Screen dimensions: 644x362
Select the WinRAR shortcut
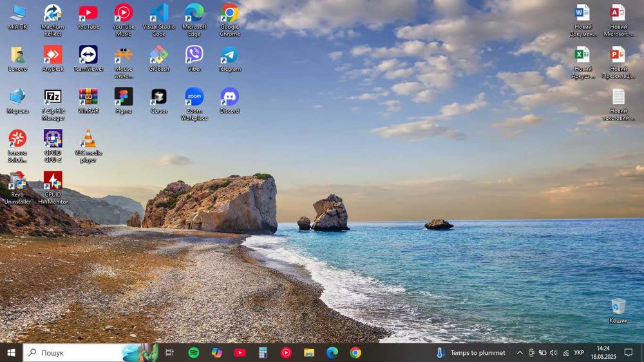coord(88,101)
